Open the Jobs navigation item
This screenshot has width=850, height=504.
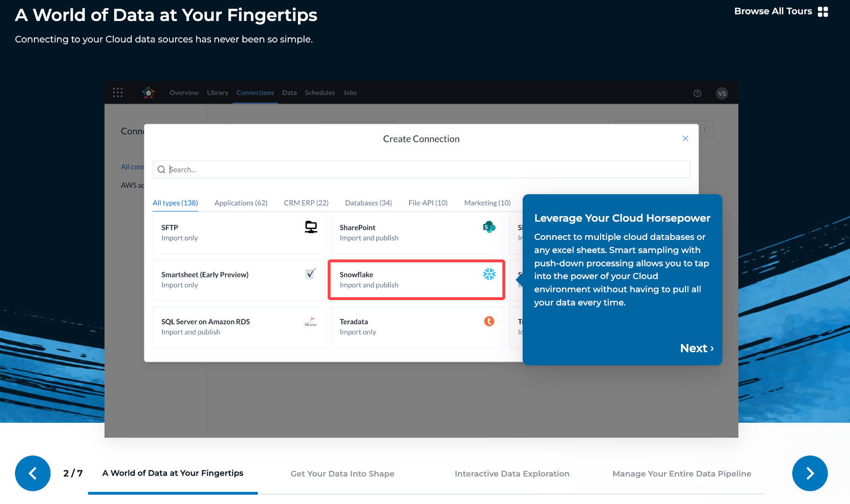(349, 92)
